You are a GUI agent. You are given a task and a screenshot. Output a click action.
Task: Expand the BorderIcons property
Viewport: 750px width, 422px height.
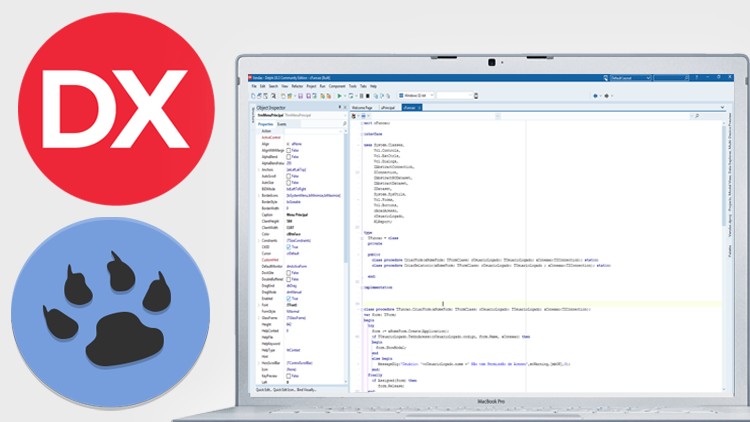coord(259,195)
